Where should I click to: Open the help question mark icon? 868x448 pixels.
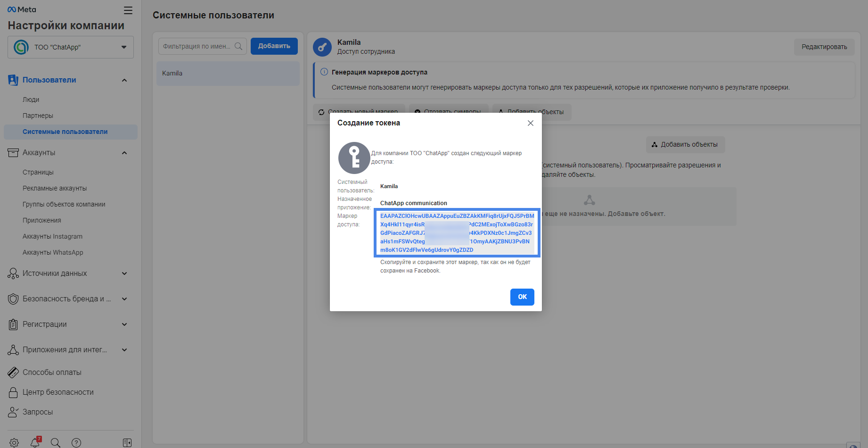pyautogui.click(x=76, y=442)
